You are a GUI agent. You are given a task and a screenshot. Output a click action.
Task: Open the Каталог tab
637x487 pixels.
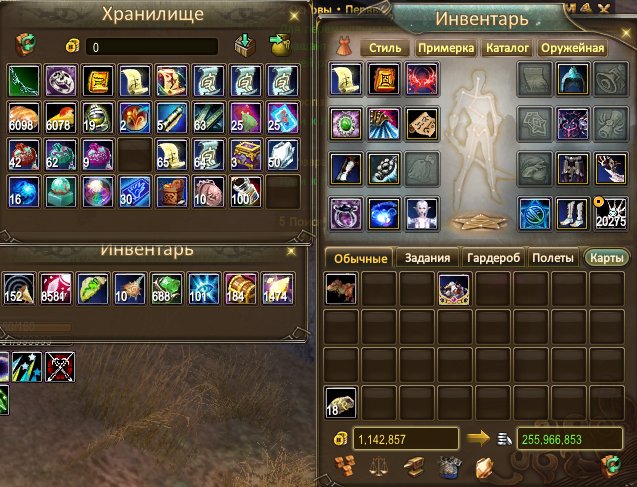tap(507, 48)
